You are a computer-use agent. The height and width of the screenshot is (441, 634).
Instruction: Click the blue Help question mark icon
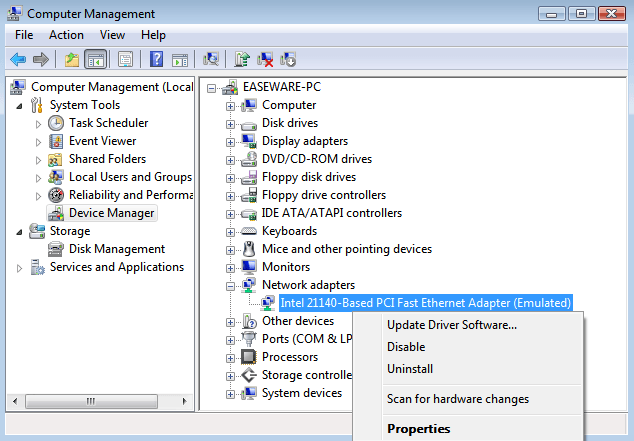point(156,59)
